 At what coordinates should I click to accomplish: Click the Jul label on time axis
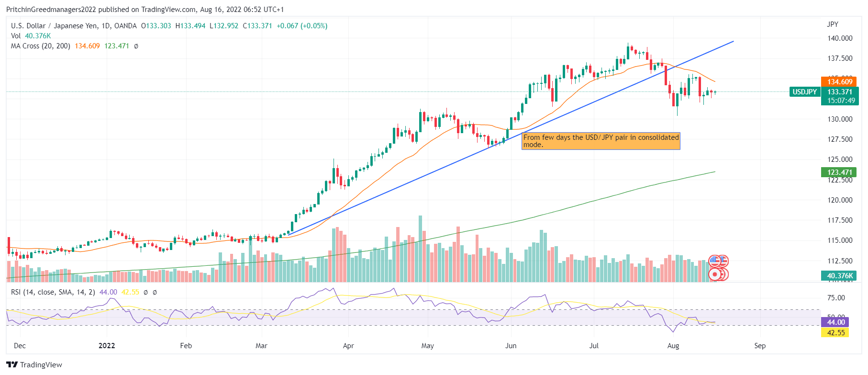click(594, 346)
